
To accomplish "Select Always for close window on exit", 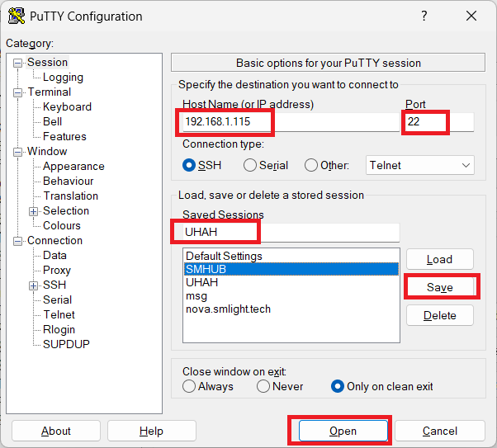I will click(189, 386).
